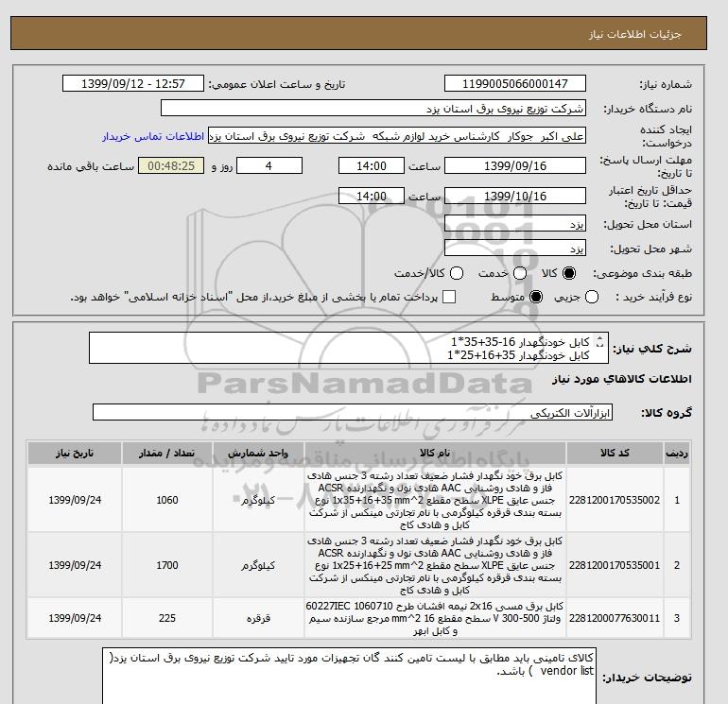Click the جزئیات اطلاعات نیاز header title
Viewport: 728px width, 704px height.
point(634,34)
